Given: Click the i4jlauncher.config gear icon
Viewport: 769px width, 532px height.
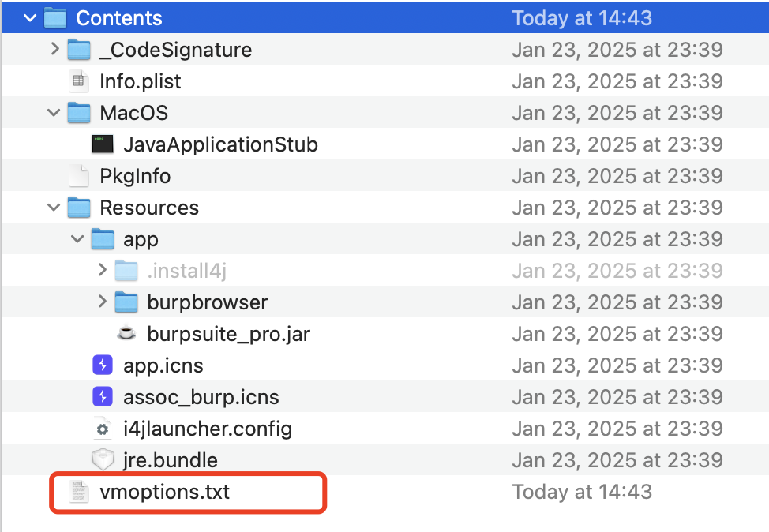Looking at the screenshot, I should pos(103,429).
